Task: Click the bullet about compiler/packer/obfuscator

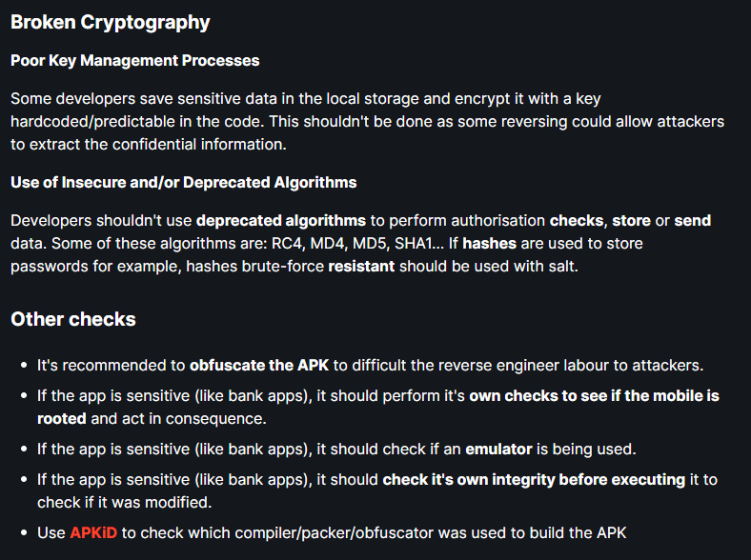Action: coord(332,532)
